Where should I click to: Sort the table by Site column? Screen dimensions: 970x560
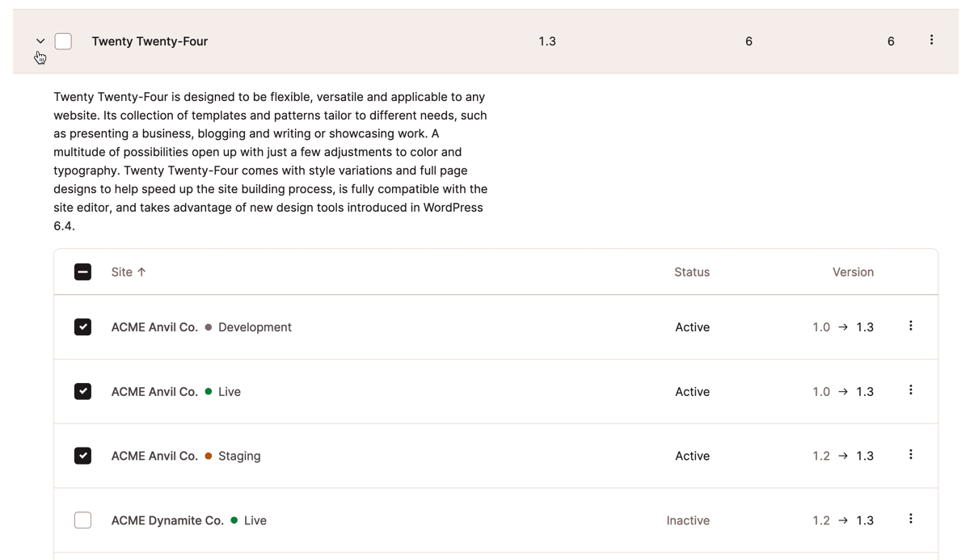coord(121,272)
